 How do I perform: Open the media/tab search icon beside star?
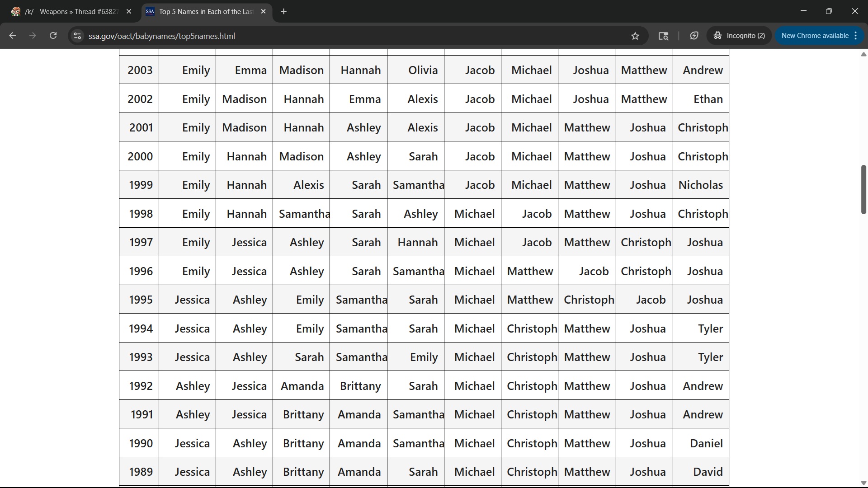(x=663, y=36)
